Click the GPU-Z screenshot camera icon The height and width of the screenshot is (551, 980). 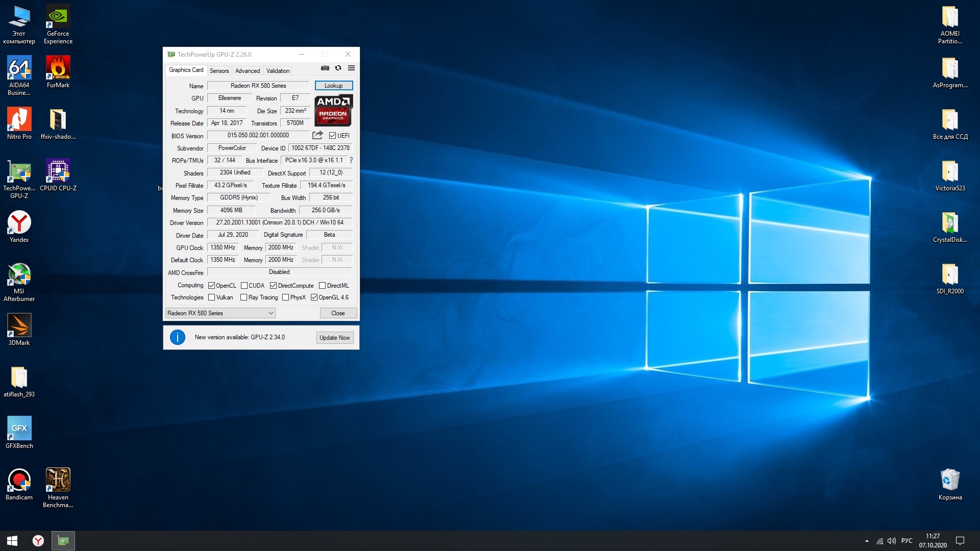pos(325,68)
